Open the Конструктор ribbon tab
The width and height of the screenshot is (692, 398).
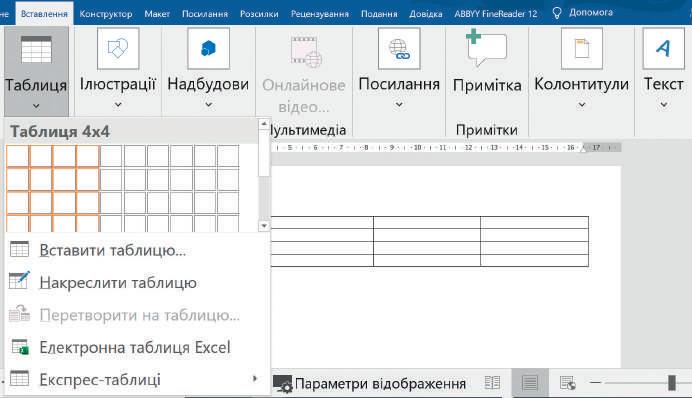(x=106, y=14)
